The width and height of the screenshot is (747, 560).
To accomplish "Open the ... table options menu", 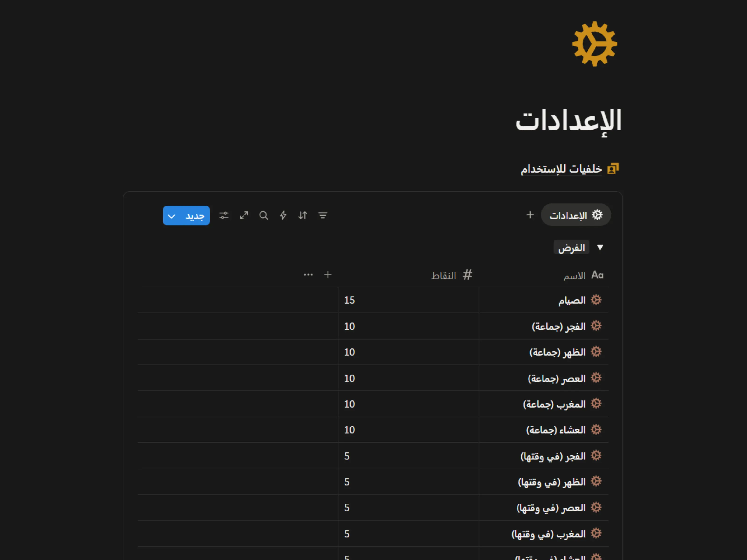I will pos(308,274).
